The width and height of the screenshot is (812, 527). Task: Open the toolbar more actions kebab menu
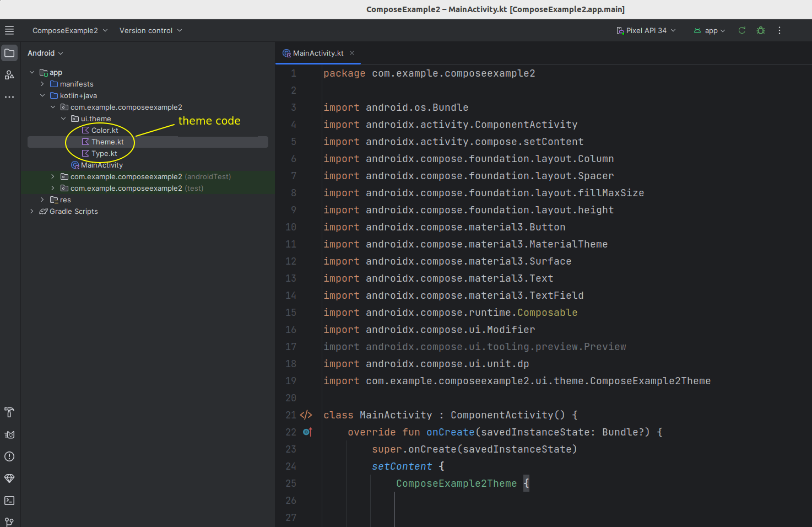pos(779,30)
